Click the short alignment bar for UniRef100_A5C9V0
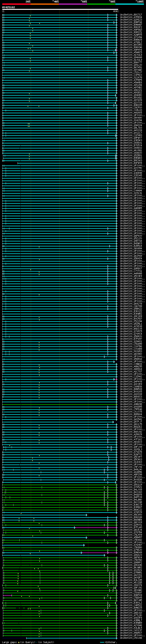This screenshot has height=644, width=146. click(x=45, y=515)
